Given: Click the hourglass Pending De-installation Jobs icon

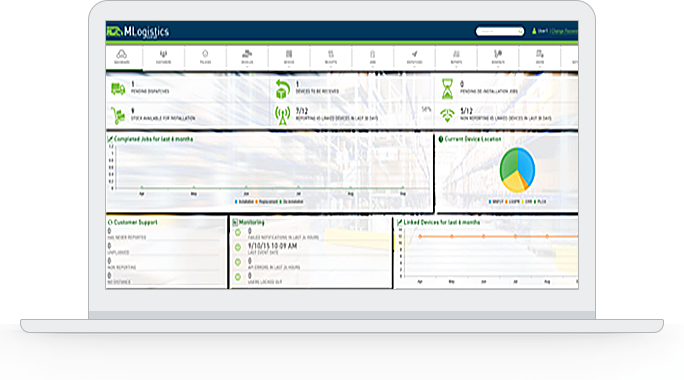Looking at the screenshot, I should tap(447, 89).
